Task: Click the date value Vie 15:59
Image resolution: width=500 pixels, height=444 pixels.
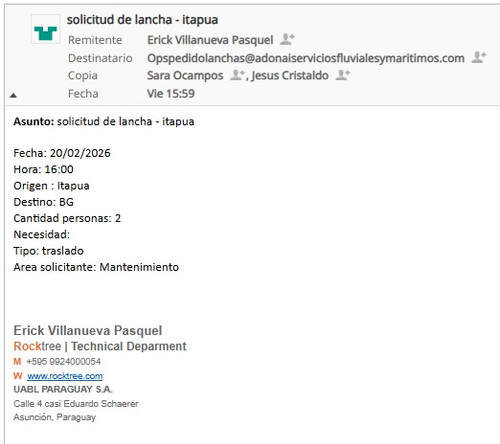Action: click(x=171, y=94)
